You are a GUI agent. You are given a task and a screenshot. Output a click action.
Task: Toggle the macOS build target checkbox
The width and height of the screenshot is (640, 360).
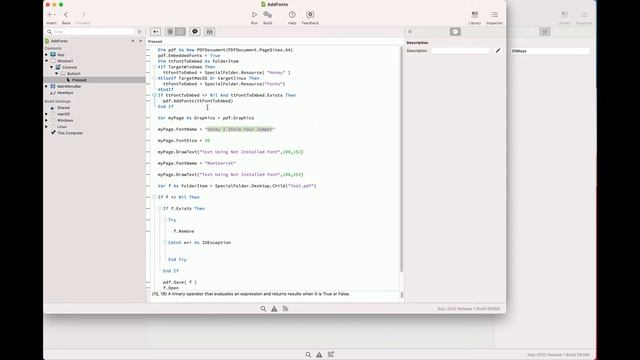(53, 114)
